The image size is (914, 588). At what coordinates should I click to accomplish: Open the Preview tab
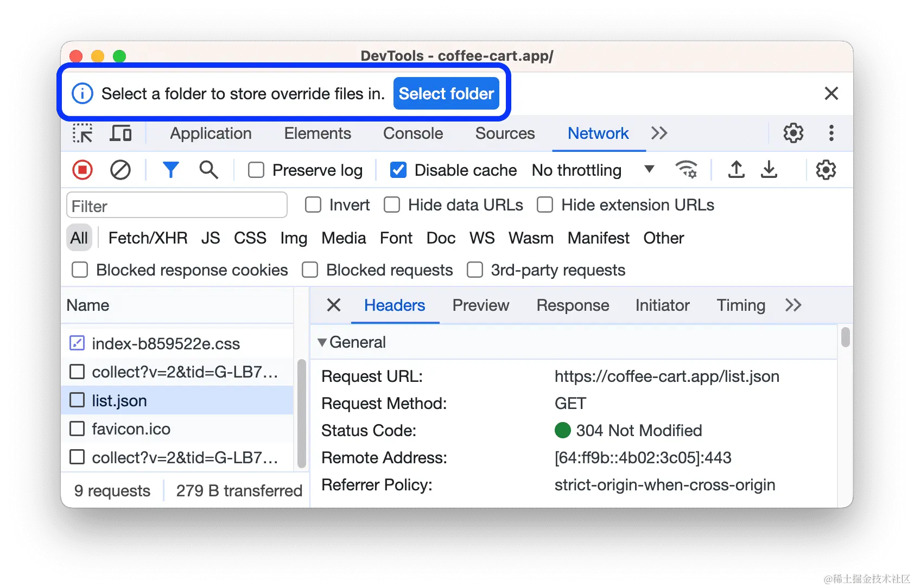[480, 305]
